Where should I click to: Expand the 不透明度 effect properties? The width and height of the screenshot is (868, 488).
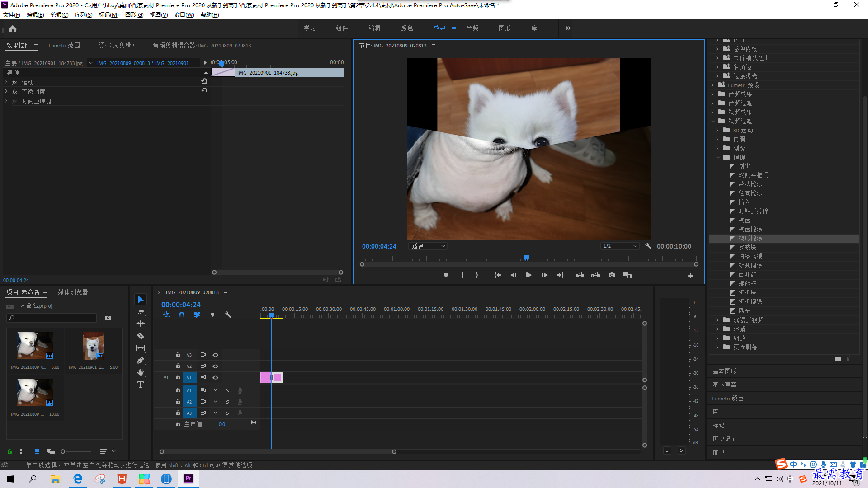(6, 91)
